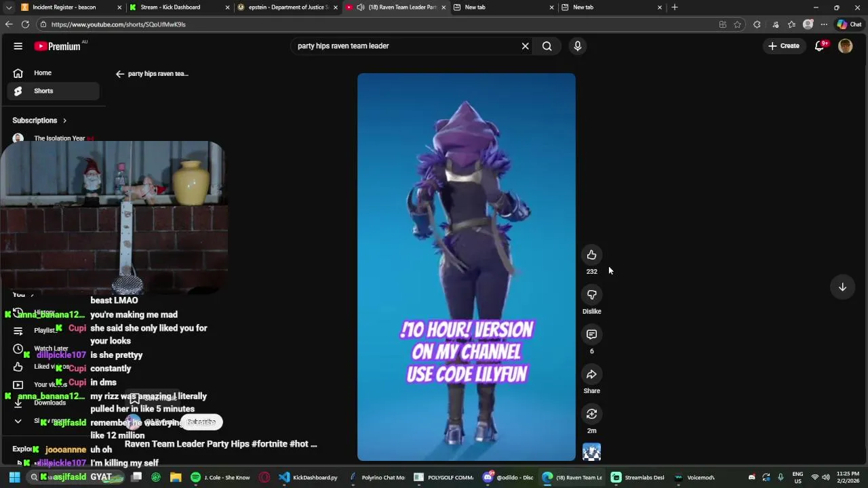
Task: Open the Remix button
Action: point(591,414)
